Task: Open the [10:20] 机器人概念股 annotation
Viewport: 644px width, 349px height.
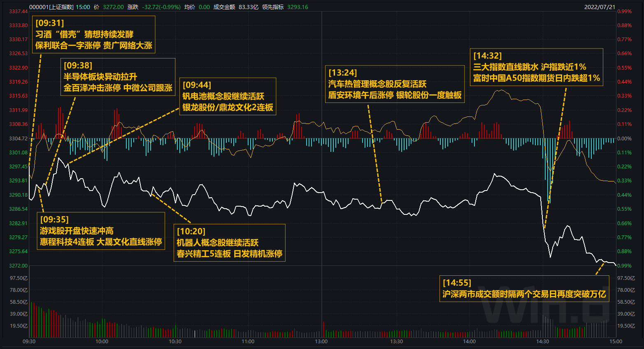Action: [229, 243]
